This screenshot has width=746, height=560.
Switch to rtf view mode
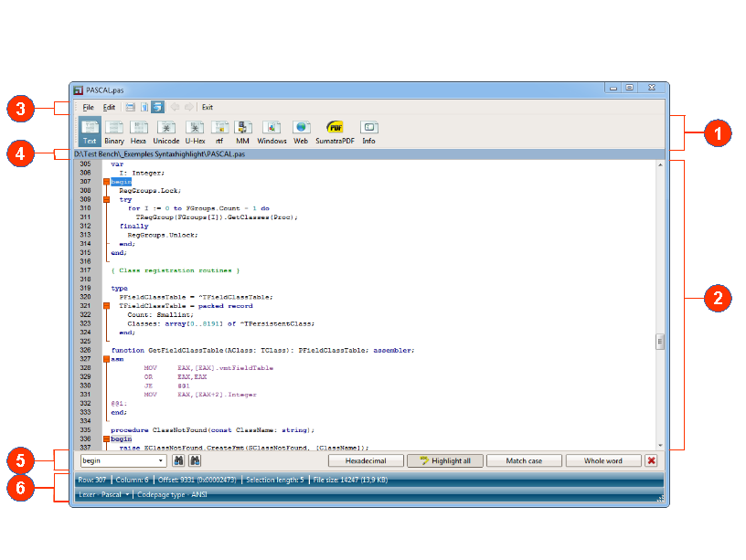point(219,132)
